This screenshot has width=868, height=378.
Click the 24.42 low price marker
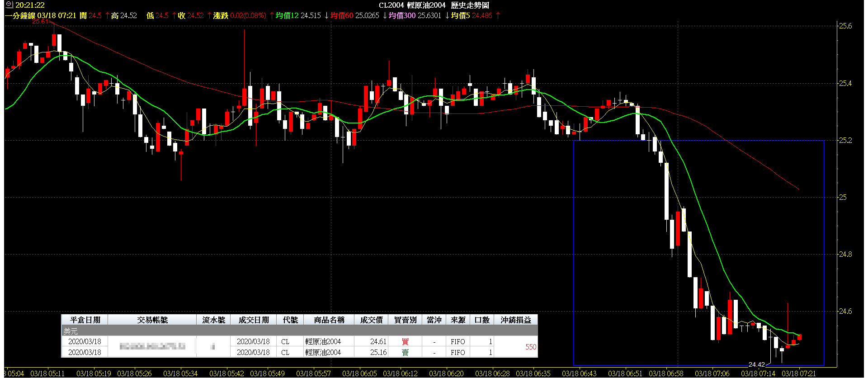pos(756,364)
